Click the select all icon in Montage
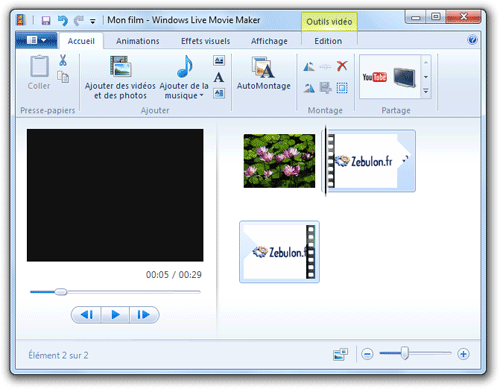The image size is (500, 389). 342,88
